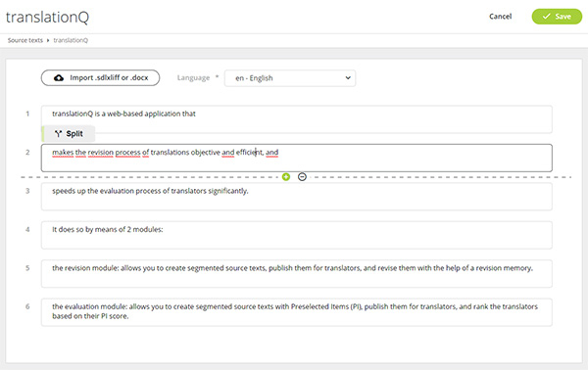This screenshot has height=370, width=588.
Task: Click inside segment 2 'makes the revision process' field
Action: click(x=297, y=158)
